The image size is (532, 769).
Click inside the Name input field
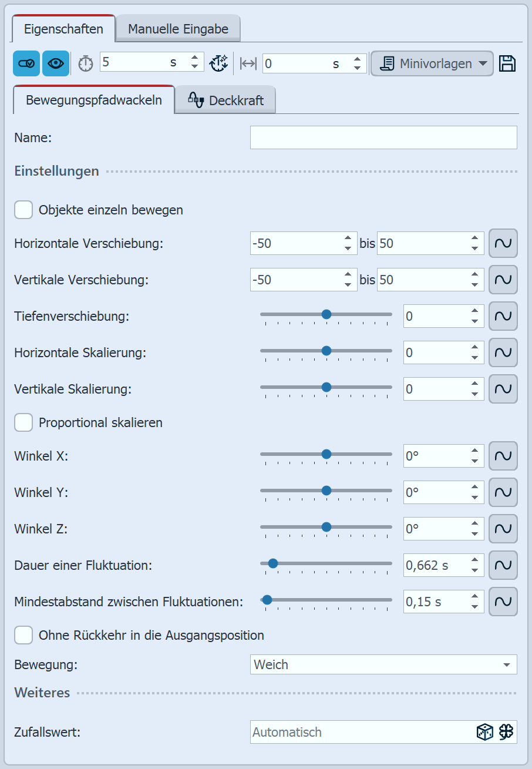coord(383,137)
